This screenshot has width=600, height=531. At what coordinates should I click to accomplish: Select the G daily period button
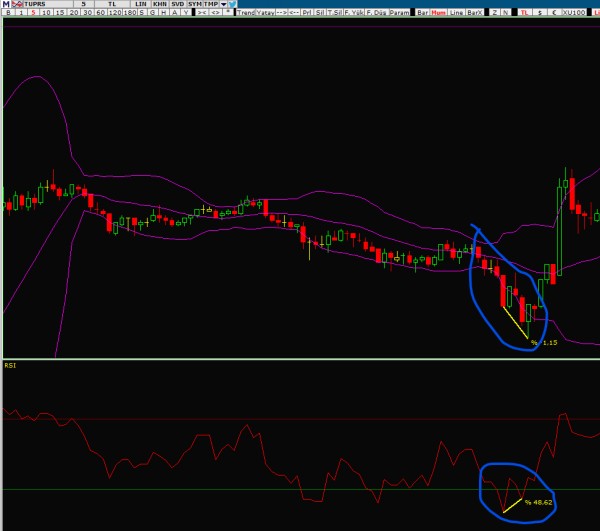pos(152,13)
